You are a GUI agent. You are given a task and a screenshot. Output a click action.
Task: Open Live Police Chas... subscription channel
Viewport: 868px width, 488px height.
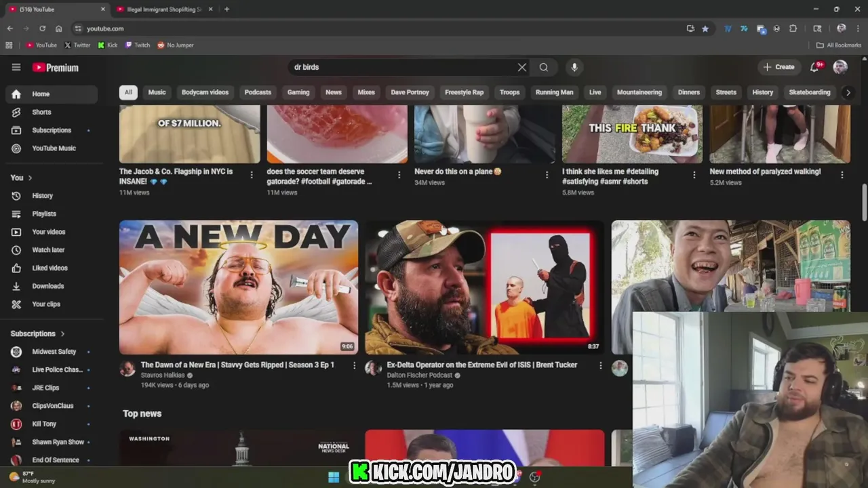(x=52, y=370)
